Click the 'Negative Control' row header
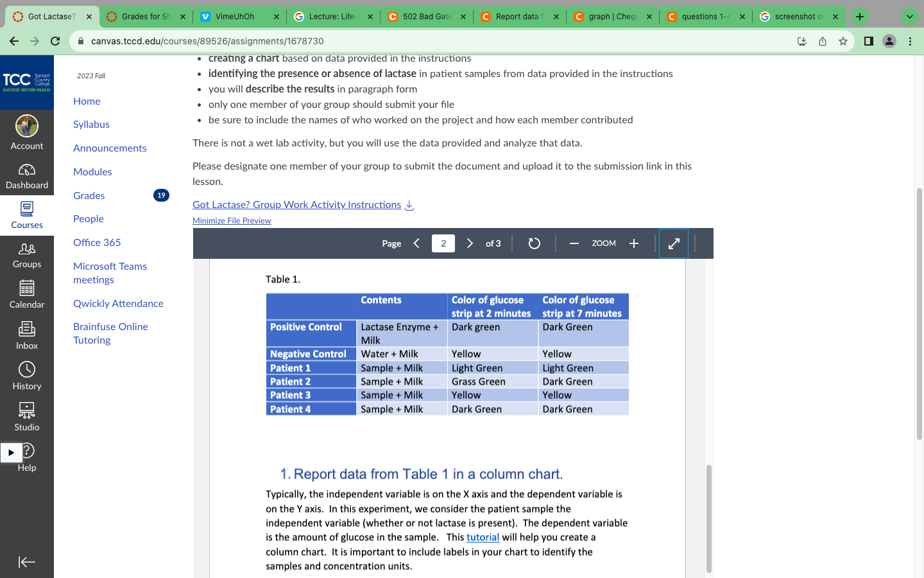This screenshot has height=578, width=924. (x=311, y=354)
